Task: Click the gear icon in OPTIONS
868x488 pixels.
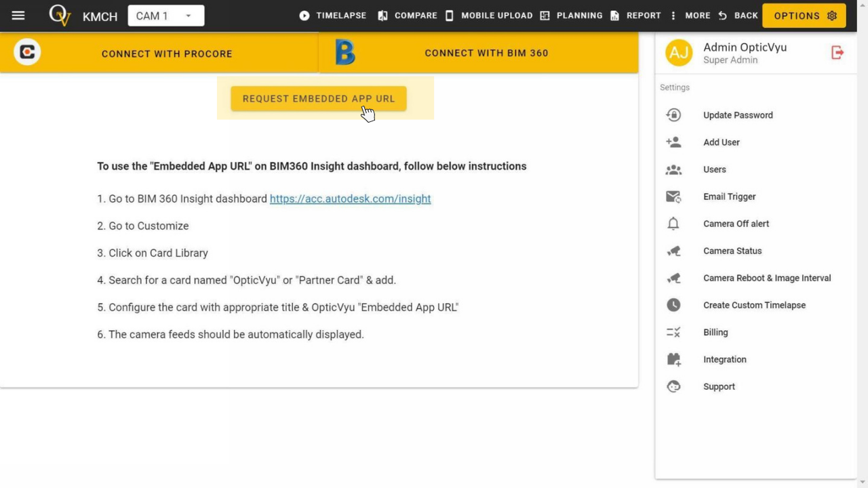Action: click(832, 16)
